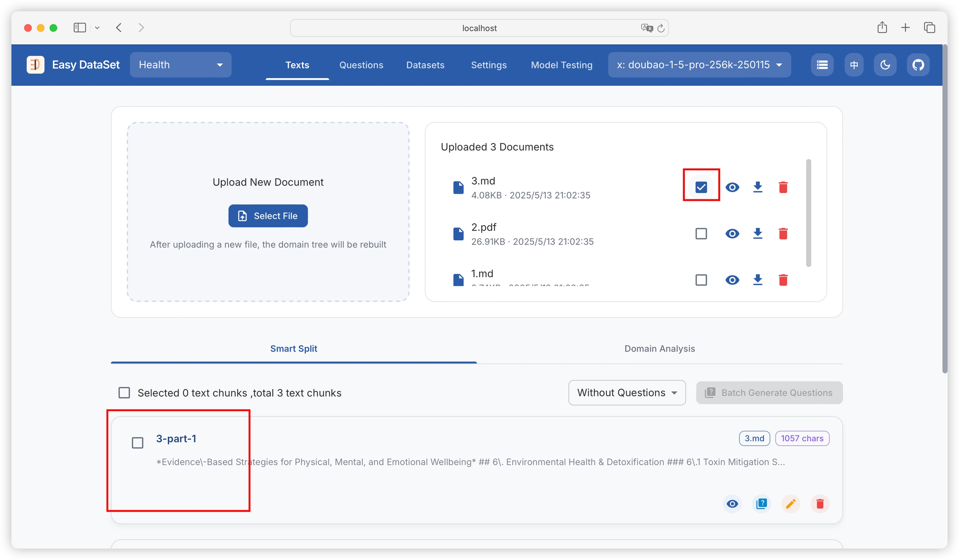Delete the 3-part-1 text chunk

[820, 504]
